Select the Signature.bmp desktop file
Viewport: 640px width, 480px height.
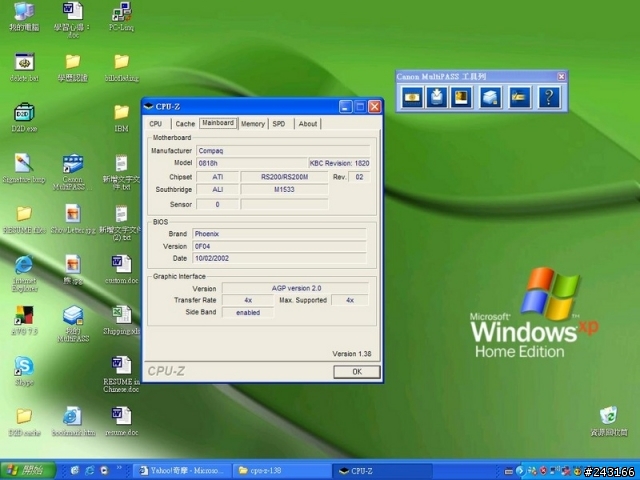[x=24, y=169]
